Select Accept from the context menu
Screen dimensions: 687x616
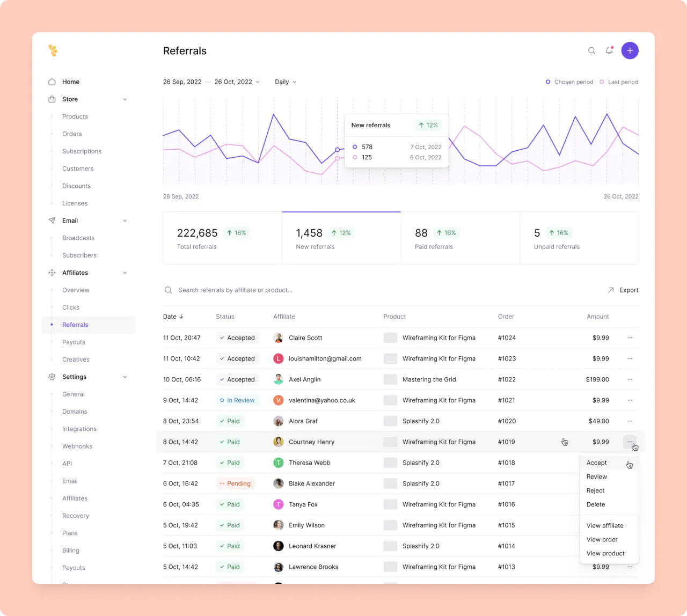tap(597, 463)
